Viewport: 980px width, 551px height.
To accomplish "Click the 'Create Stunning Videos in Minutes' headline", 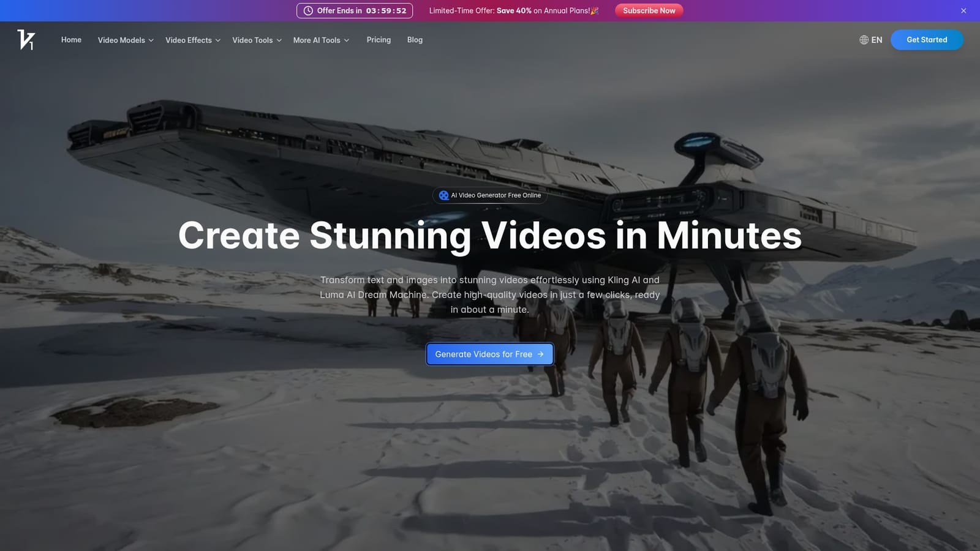I will [490, 236].
